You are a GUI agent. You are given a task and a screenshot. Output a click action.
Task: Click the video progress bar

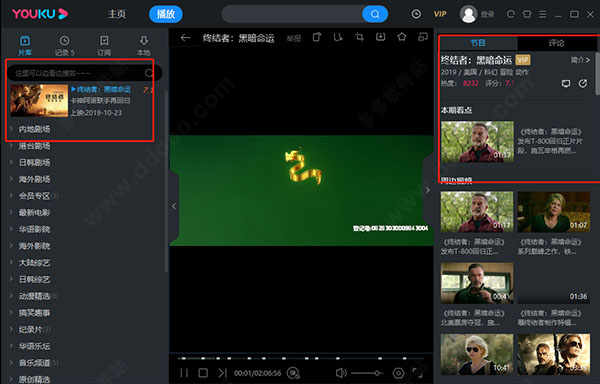point(301,358)
